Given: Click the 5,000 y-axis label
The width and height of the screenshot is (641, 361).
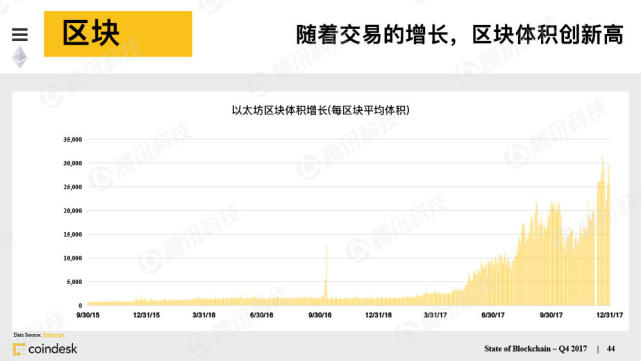Looking at the screenshot, I should click(74, 282).
